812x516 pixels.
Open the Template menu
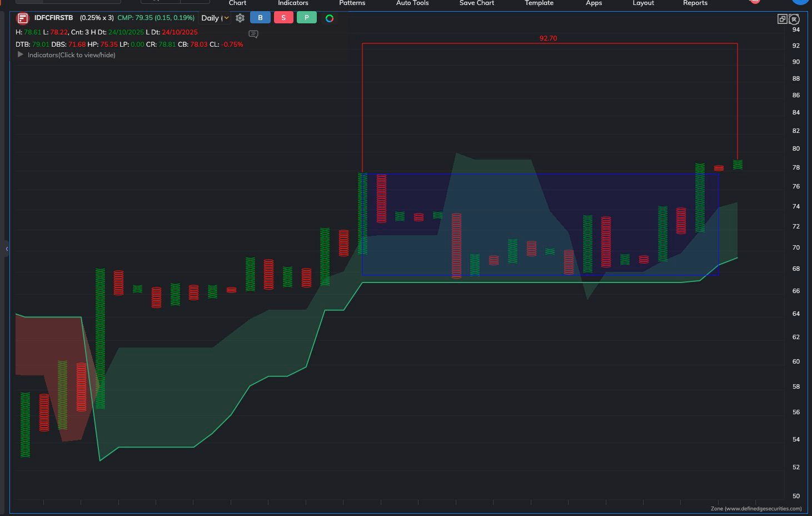(539, 3)
